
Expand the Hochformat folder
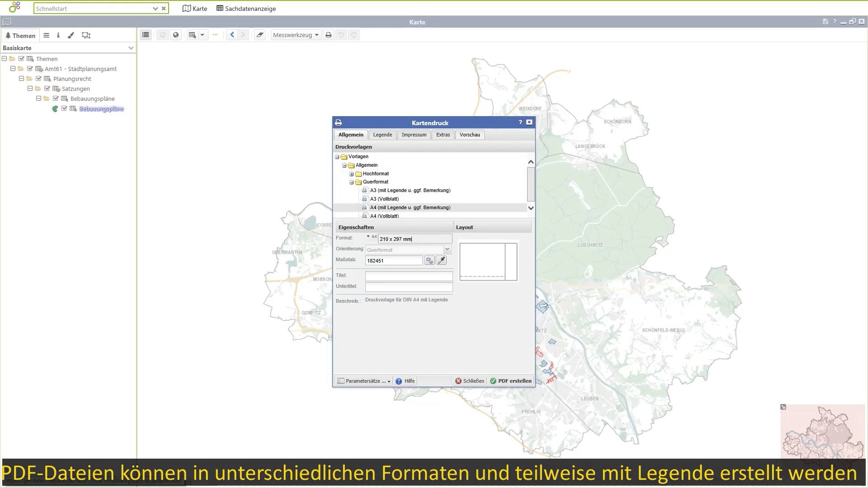point(351,174)
